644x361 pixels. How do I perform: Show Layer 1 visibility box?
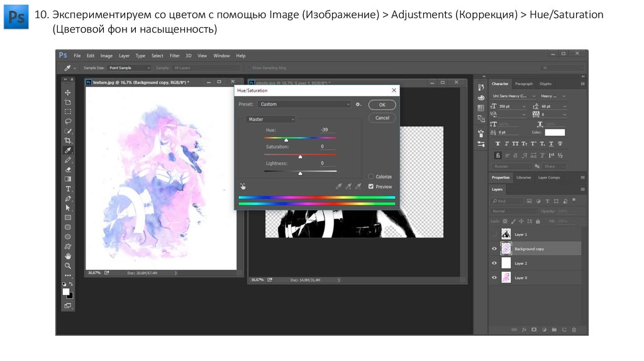coord(494,235)
